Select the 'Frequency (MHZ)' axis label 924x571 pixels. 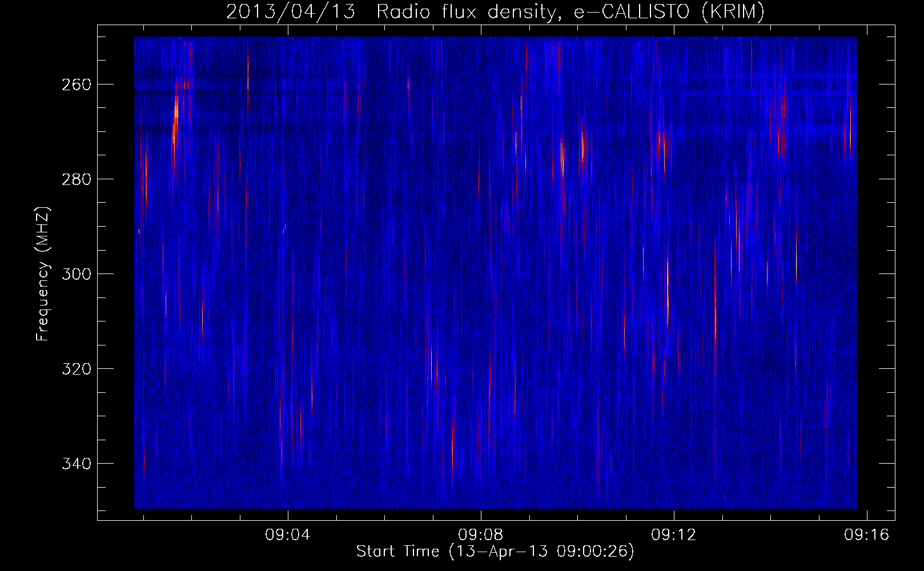click(42, 274)
